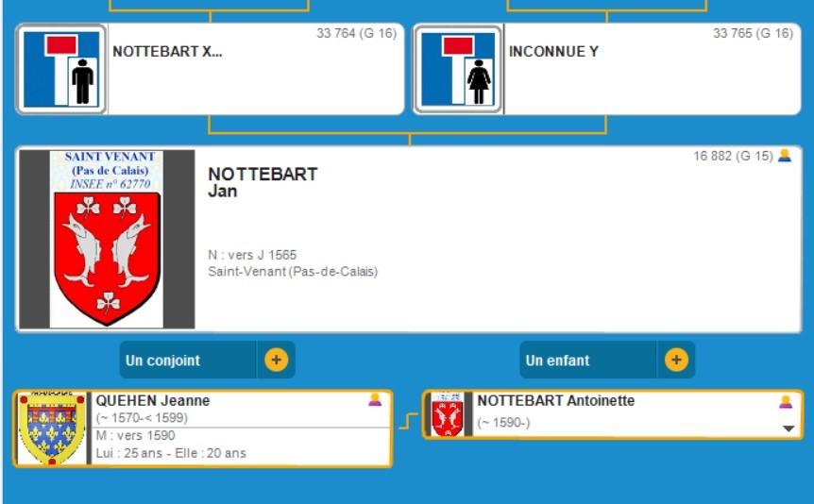Open NOTTEBART Antoinette's red shield thumbnail

pyautogui.click(x=447, y=414)
